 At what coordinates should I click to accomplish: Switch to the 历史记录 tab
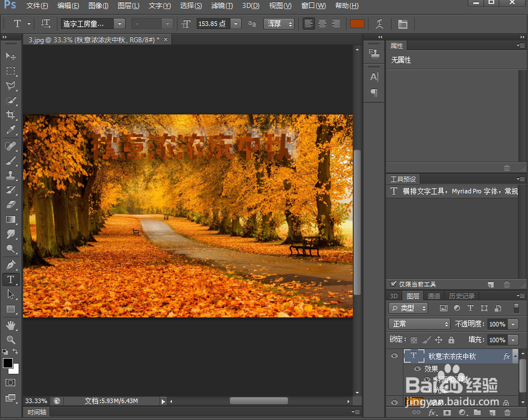coord(462,296)
